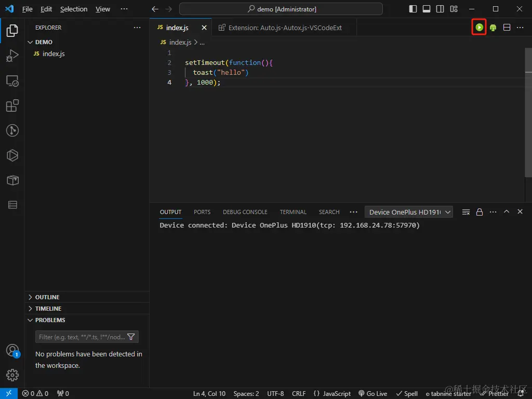Expand the TIMELINE section
This screenshot has width=532, height=399.
coord(48,309)
